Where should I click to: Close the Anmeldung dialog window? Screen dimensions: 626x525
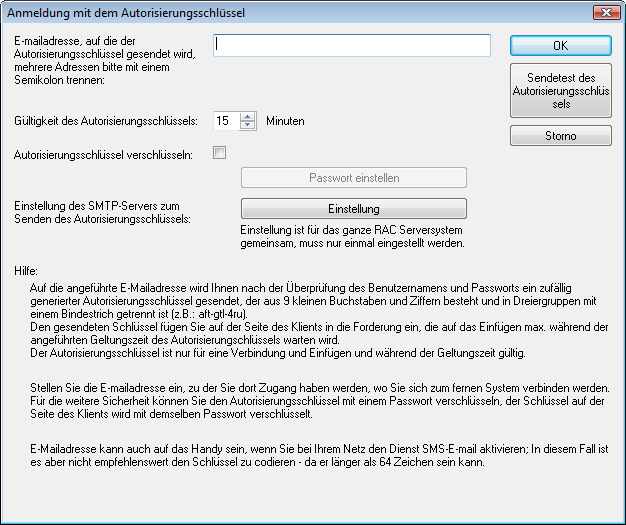(606, 13)
